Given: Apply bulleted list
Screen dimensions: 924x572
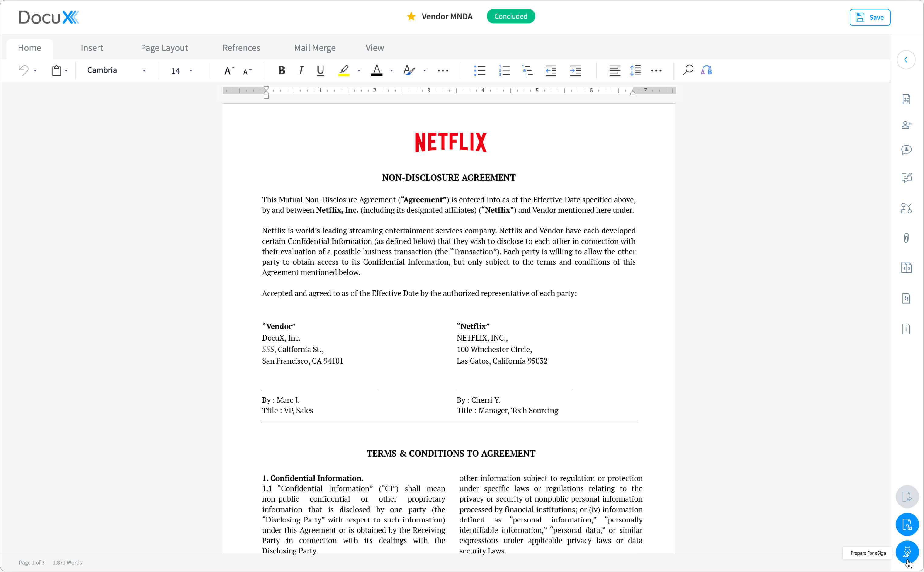Looking at the screenshot, I should tap(480, 70).
